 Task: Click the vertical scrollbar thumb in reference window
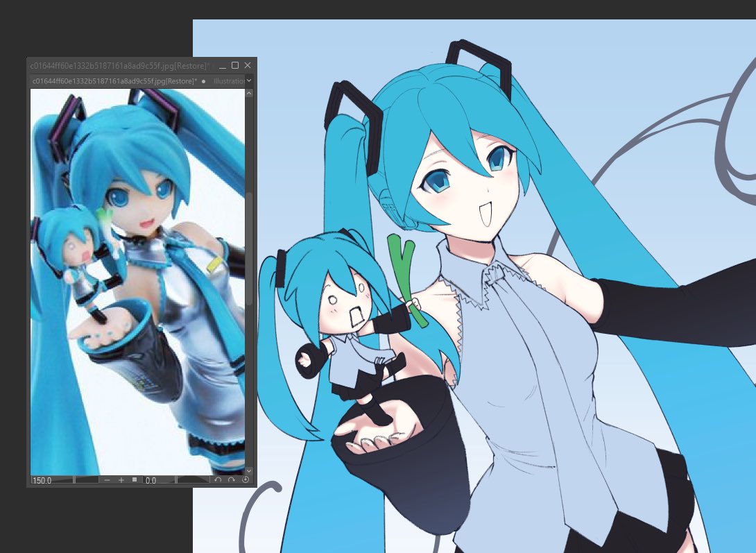point(249,248)
